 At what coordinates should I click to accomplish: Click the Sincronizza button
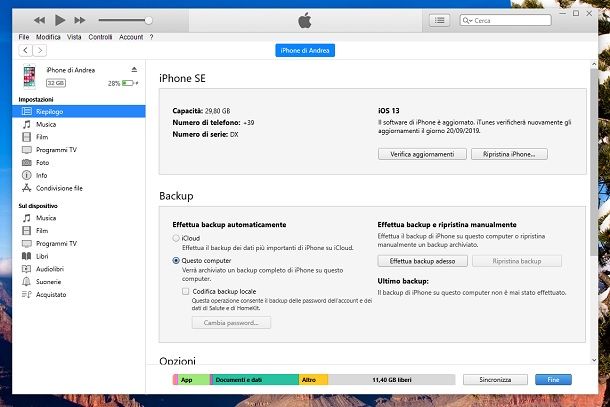coord(495,379)
